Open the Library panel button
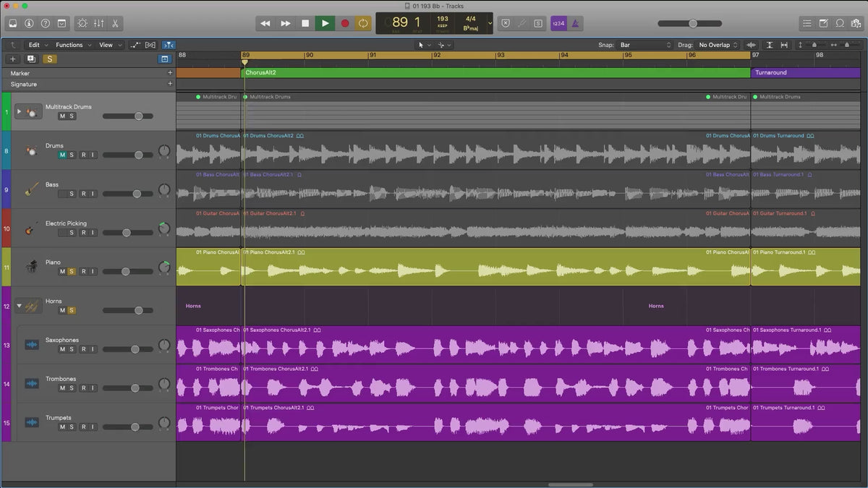 pos(13,23)
